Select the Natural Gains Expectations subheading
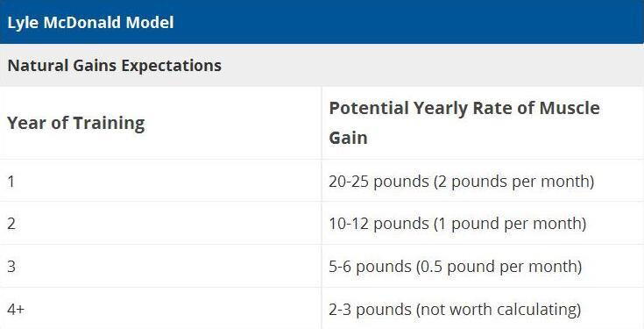The height and width of the screenshot is (329, 644). pos(114,66)
